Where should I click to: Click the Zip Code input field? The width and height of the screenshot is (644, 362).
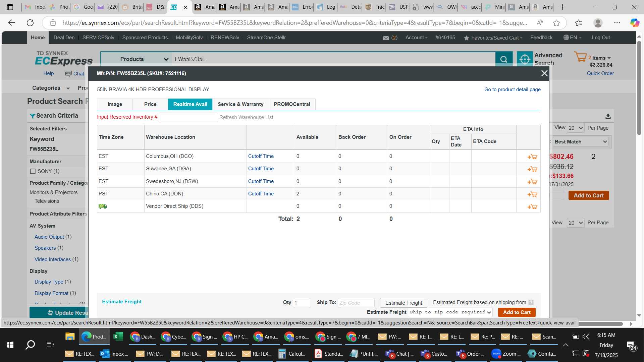[356, 303]
